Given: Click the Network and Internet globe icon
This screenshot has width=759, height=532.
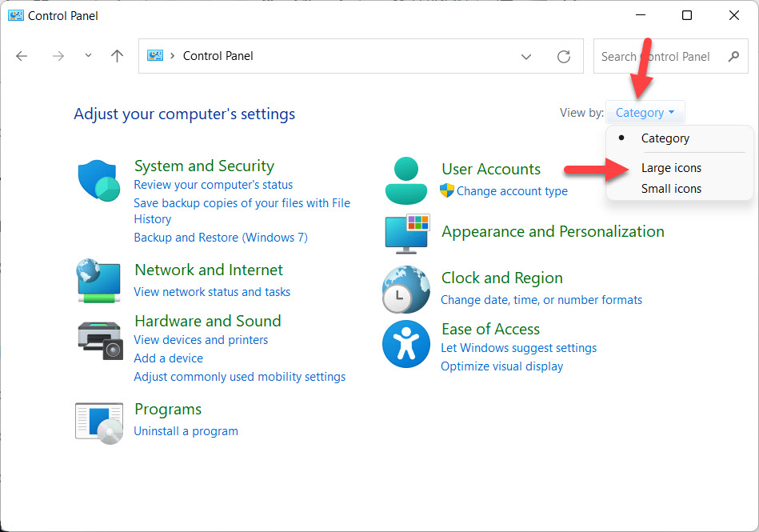Looking at the screenshot, I should click(x=98, y=282).
